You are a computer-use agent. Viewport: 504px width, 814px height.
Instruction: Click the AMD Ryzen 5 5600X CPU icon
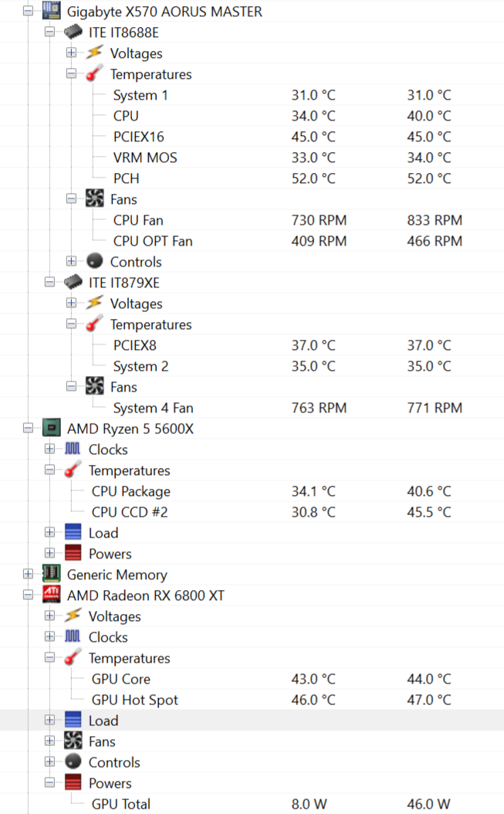[x=52, y=429]
